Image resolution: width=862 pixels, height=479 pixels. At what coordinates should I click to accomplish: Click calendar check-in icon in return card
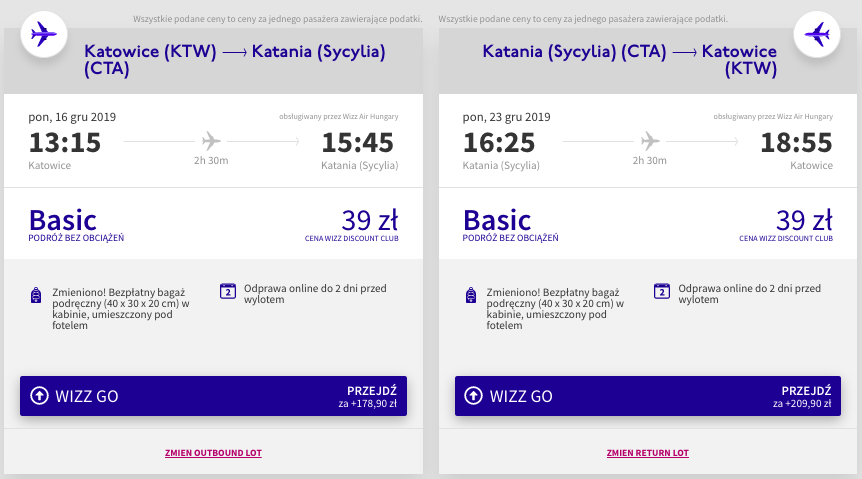point(662,291)
